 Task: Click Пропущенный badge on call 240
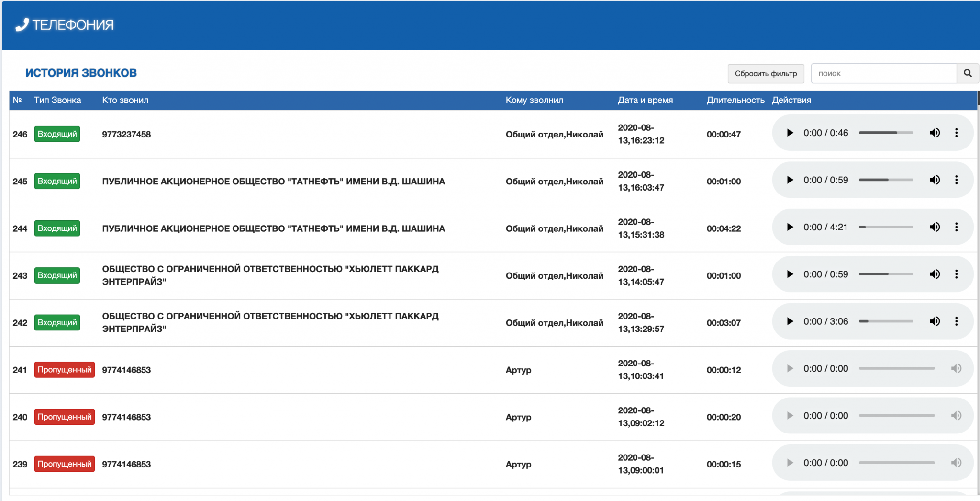pos(65,417)
